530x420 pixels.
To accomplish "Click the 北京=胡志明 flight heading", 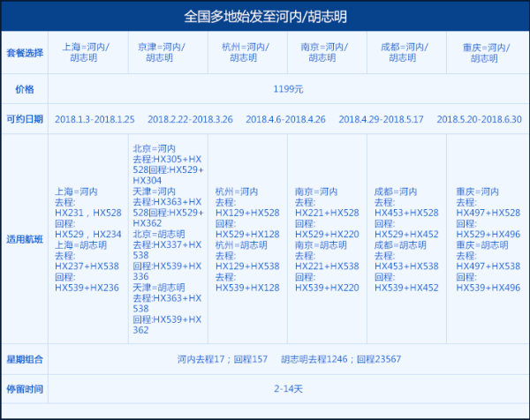I will pos(159,235).
